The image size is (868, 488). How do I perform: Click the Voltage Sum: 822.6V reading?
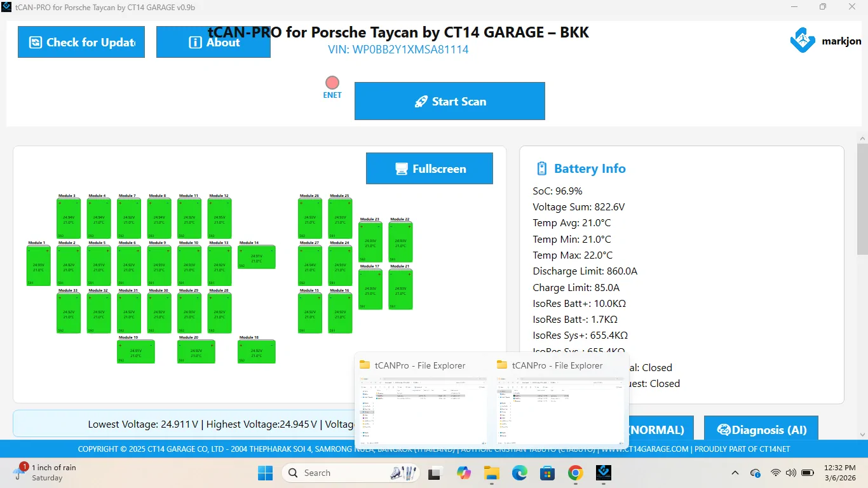[579, 207]
